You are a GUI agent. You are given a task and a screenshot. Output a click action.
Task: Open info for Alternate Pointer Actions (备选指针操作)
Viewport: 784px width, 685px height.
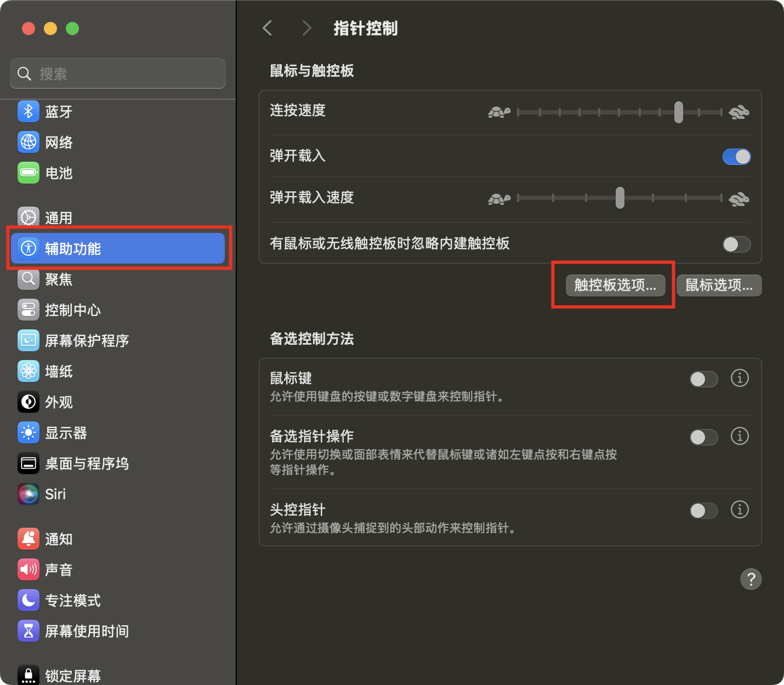pyautogui.click(x=740, y=436)
